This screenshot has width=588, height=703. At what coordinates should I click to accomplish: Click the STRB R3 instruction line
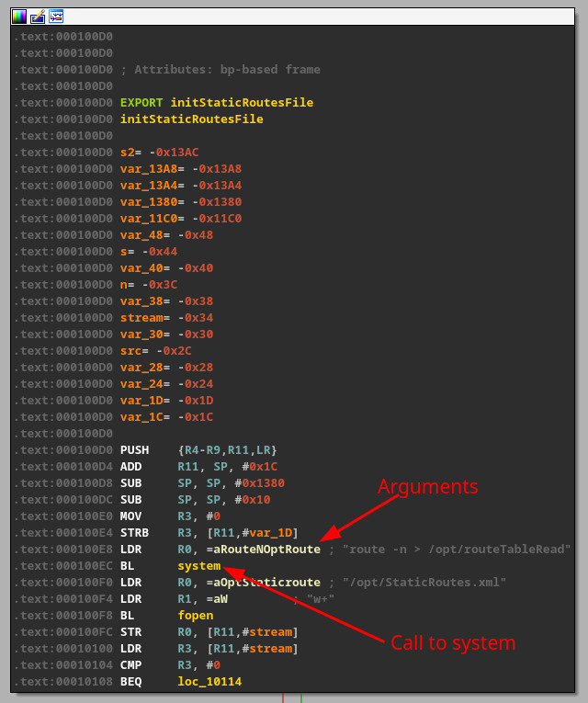pos(209,533)
